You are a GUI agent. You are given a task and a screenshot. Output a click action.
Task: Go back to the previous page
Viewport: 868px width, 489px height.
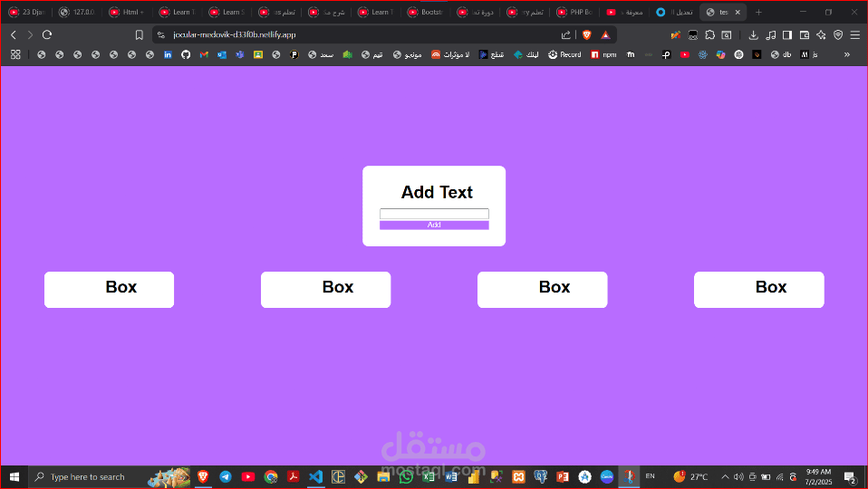[x=14, y=34]
